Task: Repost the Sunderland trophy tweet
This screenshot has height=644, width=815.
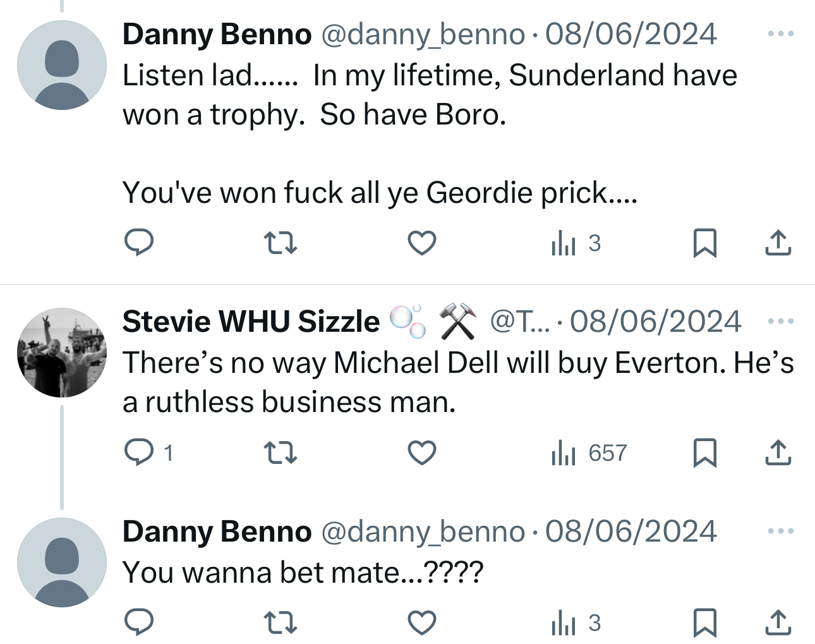Action: click(x=280, y=243)
